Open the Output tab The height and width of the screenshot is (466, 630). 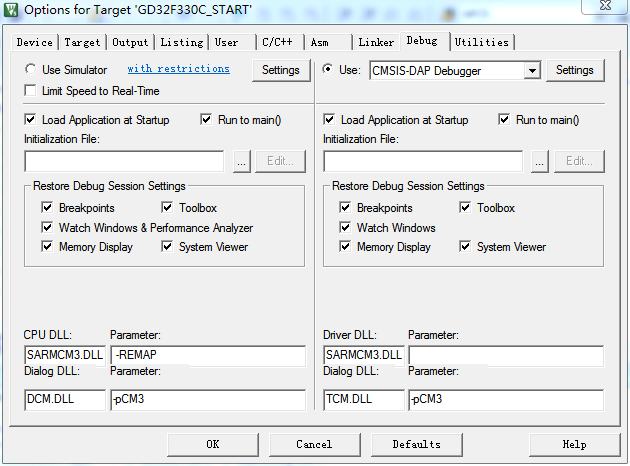click(130, 42)
